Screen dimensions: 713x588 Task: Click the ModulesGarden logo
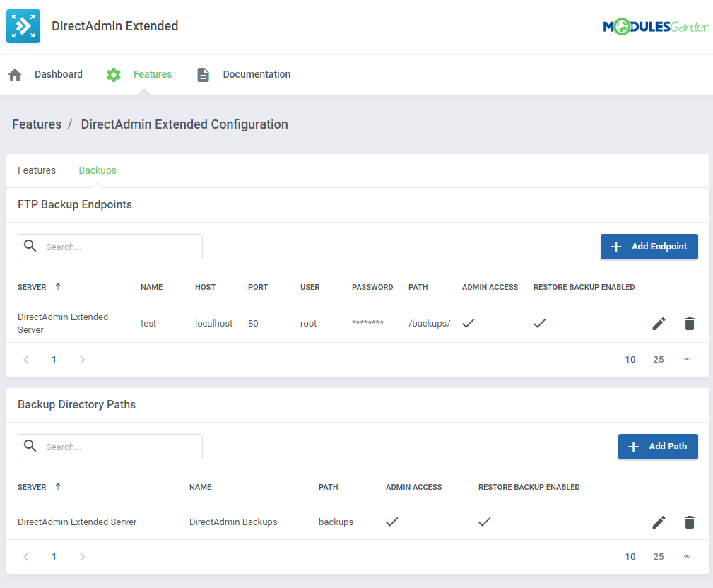pos(656,27)
